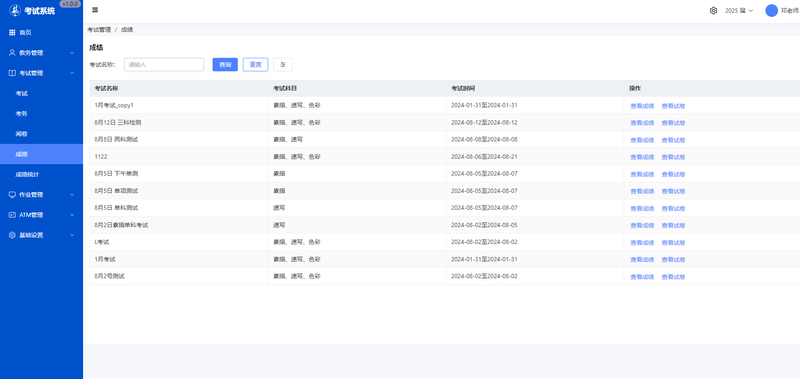The width and height of the screenshot is (800, 379).
Task: Collapse 考试管理 submenu chevron
Action: click(x=72, y=73)
